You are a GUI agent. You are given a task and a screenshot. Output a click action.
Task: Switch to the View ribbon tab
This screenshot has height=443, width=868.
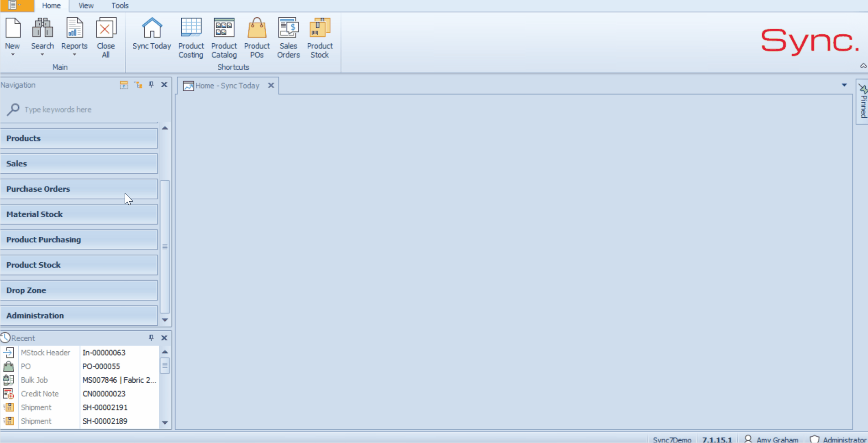click(x=86, y=5)
